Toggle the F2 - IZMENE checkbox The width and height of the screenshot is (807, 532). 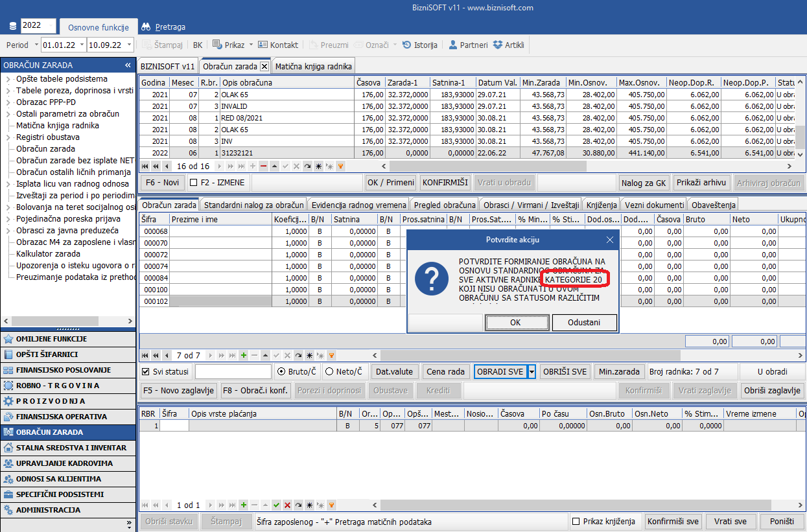point(193,183)
